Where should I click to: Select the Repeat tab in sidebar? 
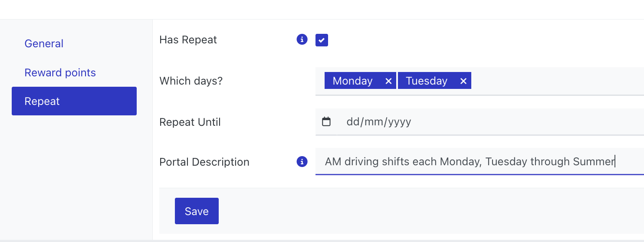click(x=74, y=101)
